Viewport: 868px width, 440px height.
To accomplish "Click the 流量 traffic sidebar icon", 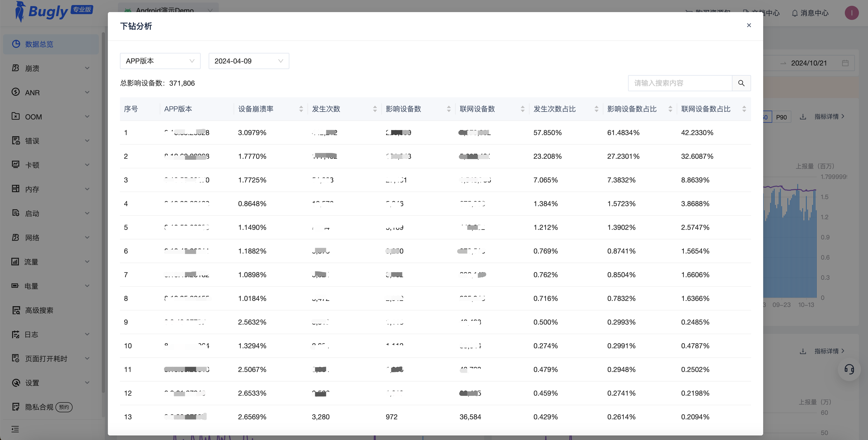I will pos(15,261).
